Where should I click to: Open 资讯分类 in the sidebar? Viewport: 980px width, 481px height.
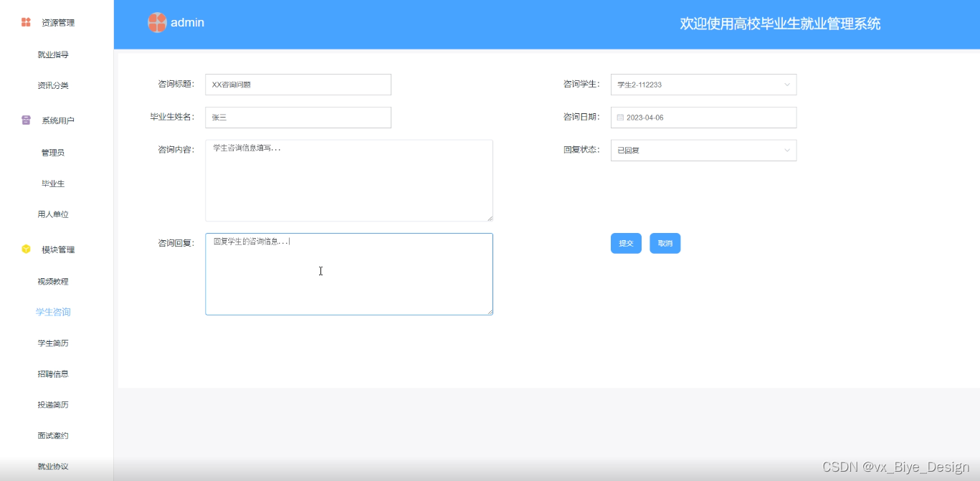(53, 85)
